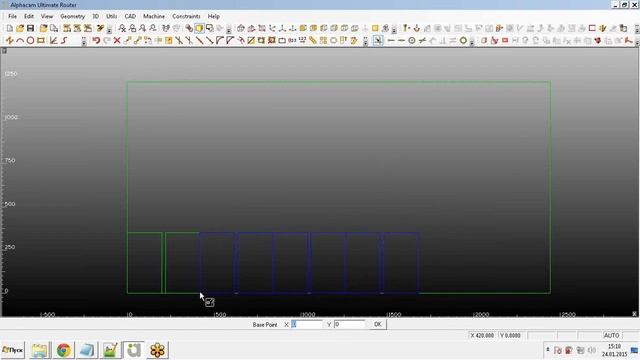Click the Open file folder icon
This screenshot has height=360, width=640.
[x=20, y=28]
